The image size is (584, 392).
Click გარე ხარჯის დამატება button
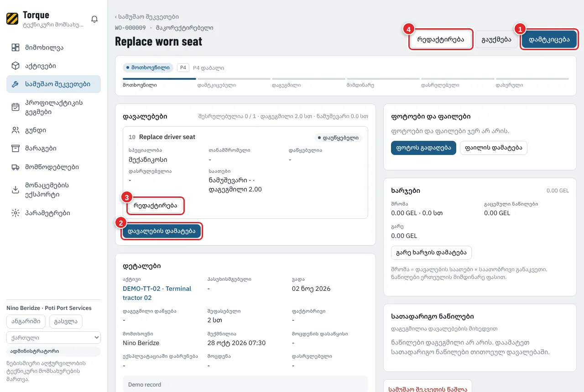click(x=431, y=253)
